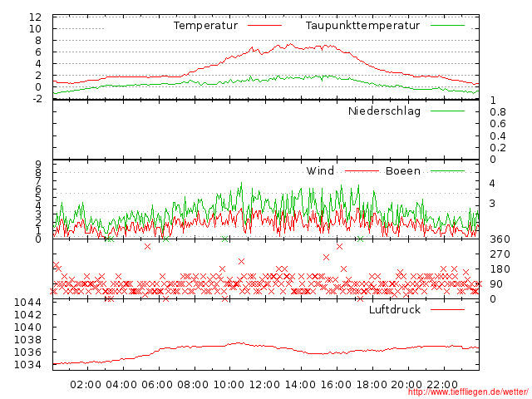Click the 10 temperature axis value
This screenshot has width=532, height=399.
point(35,29)
